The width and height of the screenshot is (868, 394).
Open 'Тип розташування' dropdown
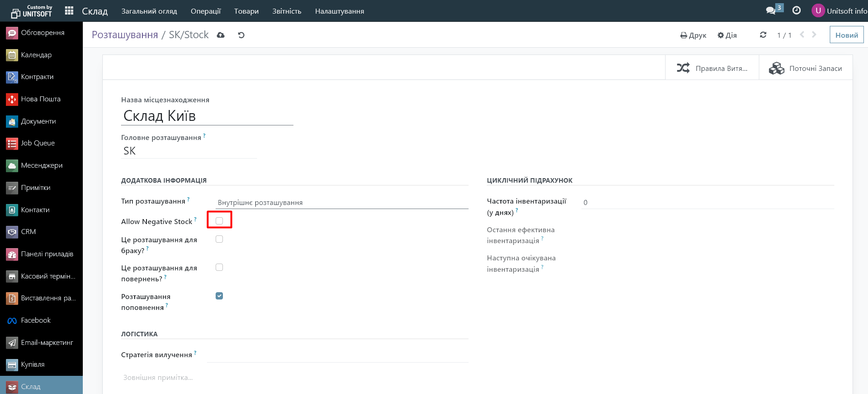tap(341, 203)
